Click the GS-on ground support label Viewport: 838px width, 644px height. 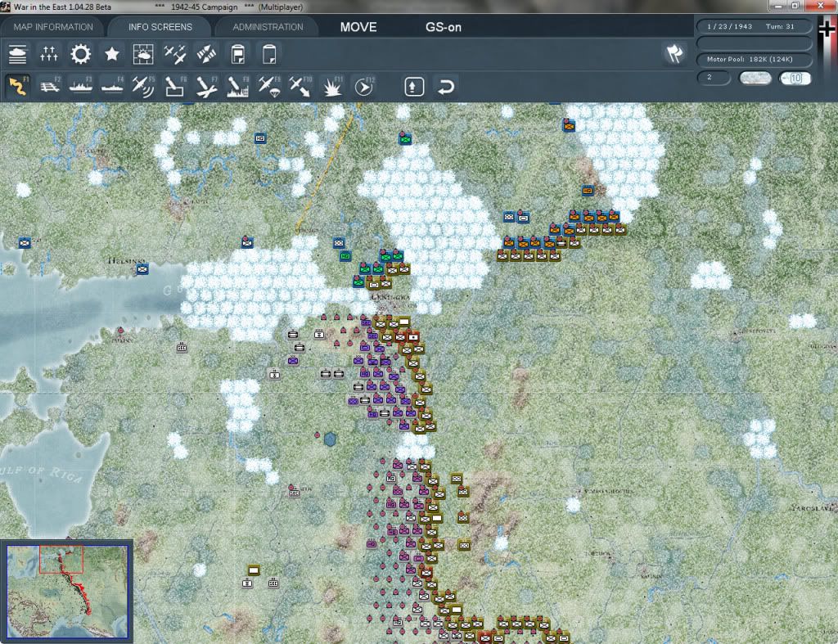[x=444, y=27]
